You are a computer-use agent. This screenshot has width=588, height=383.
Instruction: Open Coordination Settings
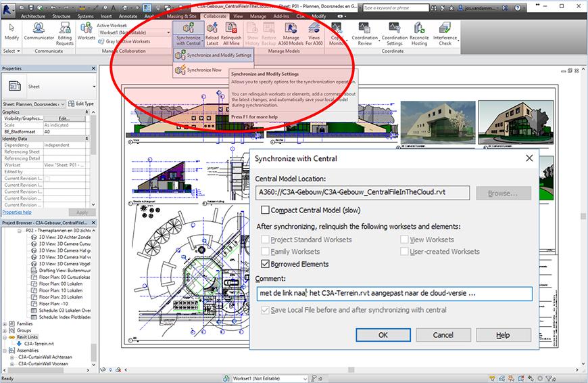coord(395,34)
